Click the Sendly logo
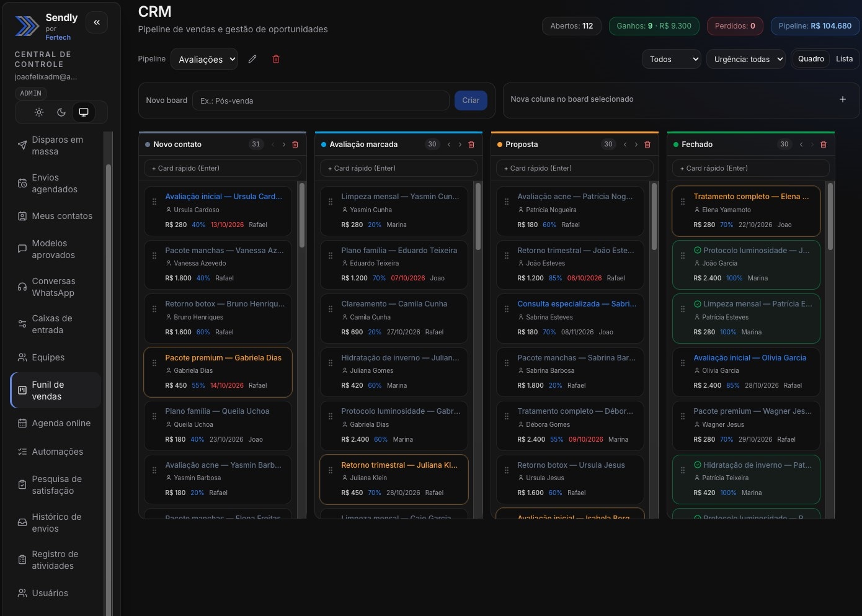The image size is (862, 616). (27, 26)
